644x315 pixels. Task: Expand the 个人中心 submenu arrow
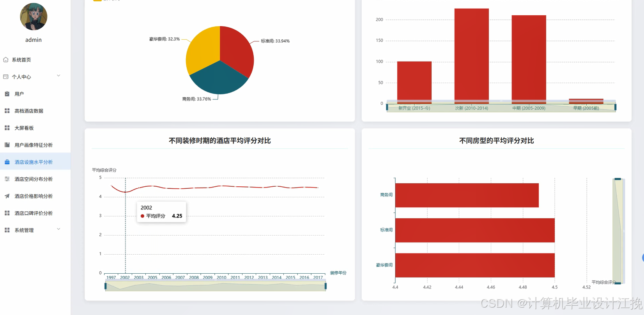[x=58, y=76]
